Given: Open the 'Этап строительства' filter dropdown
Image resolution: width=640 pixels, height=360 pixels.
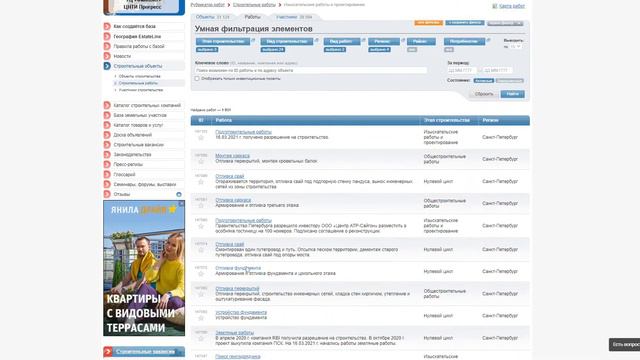Looking at the screenshot, I should click(x=223, y=41).
